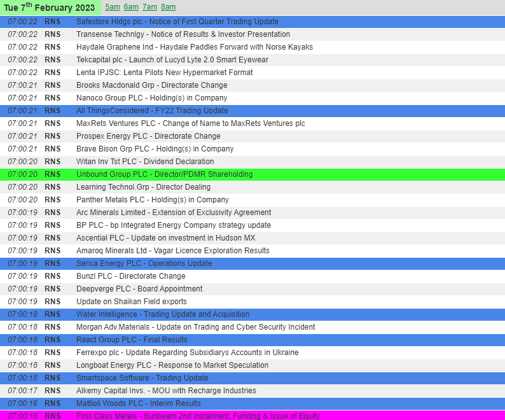Open Arc Minerals Extension of Exclusivity Agreement
The height and width of the screenshot is (420, 505).
pos(174,213)
